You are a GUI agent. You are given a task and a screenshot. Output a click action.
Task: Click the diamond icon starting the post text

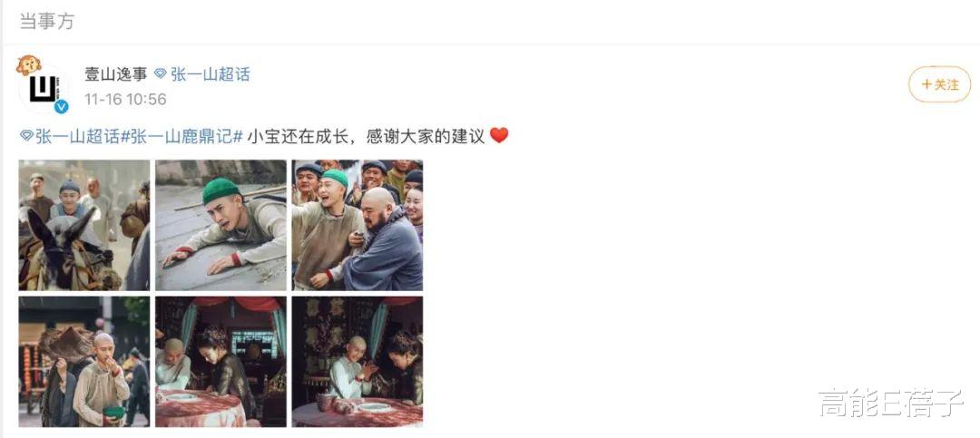click(x=26, y=136)
